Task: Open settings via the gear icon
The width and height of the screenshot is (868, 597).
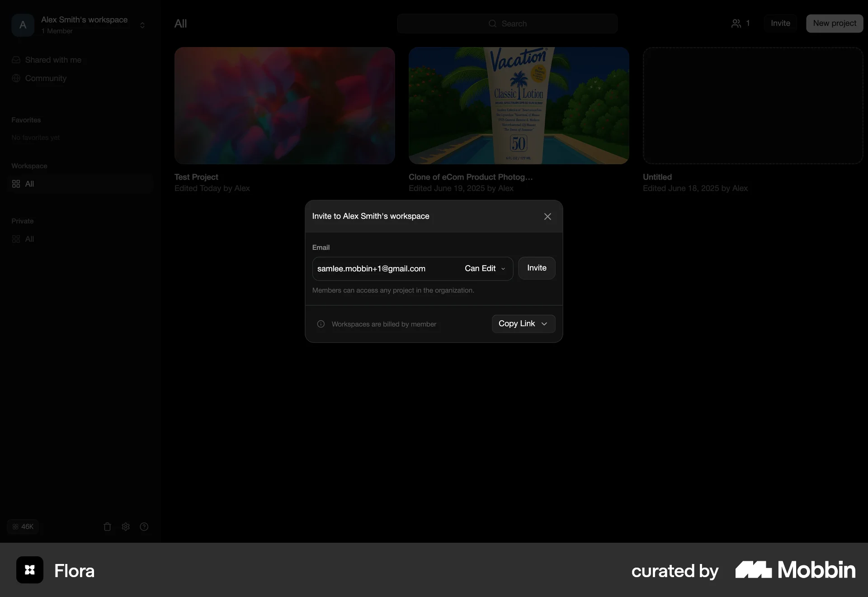Action: pyautogui.click(x=126, y=526)
